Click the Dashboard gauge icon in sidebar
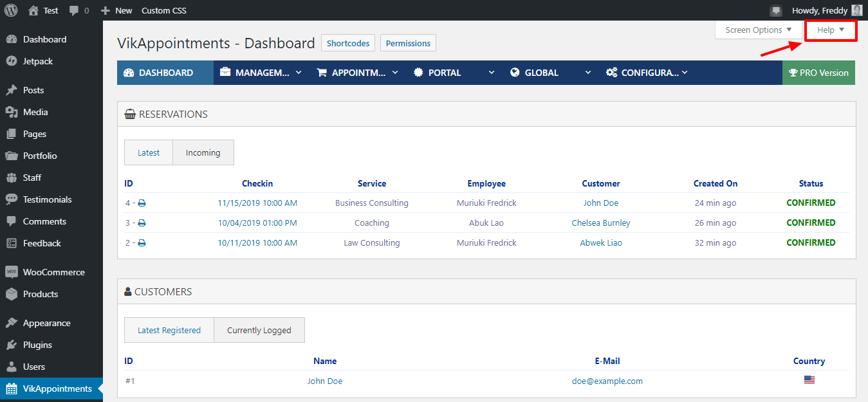Image resolution: width=868 pixels, height=402 pixels. pos(12,39)
